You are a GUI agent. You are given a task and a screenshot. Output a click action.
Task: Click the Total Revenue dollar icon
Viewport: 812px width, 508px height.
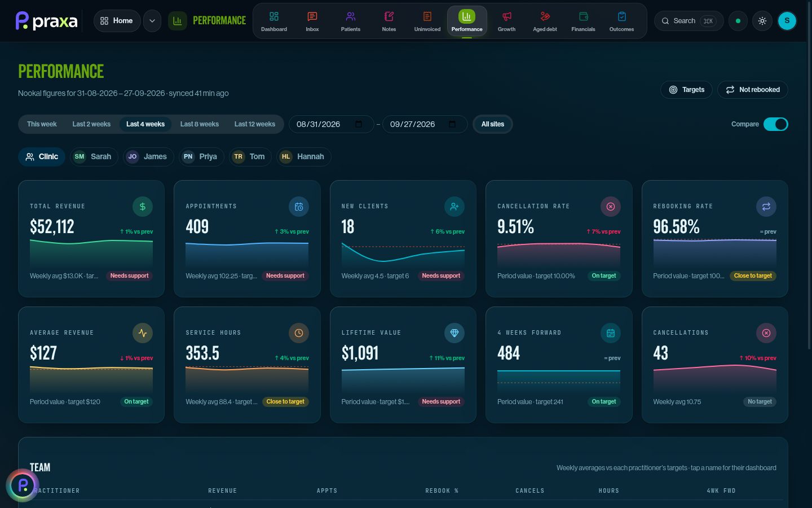(x=143, y=207)
